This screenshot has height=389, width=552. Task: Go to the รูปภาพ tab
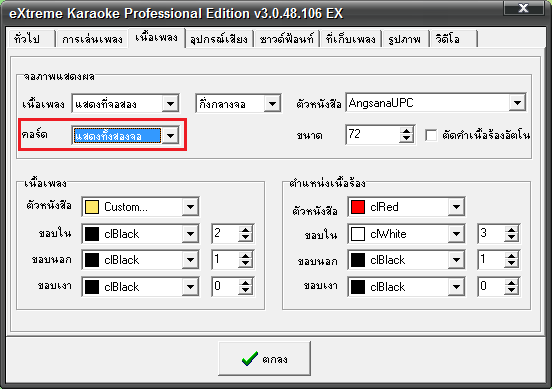(x=405, y=38)
